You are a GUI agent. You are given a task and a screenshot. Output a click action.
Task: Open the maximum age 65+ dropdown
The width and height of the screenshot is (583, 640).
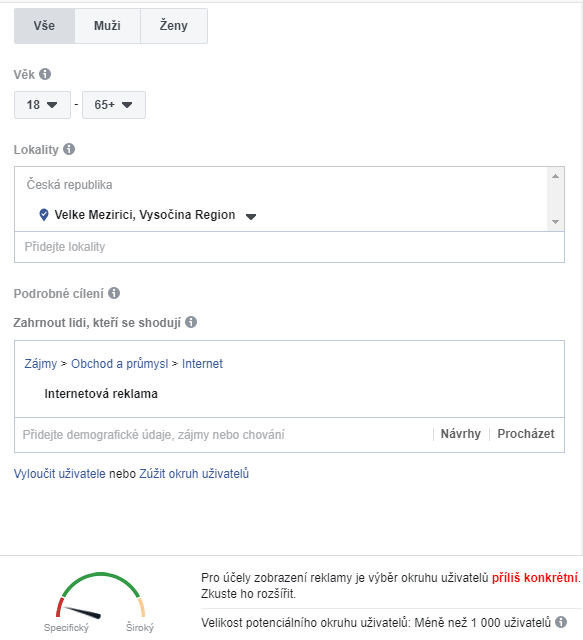tap(114, 105)
